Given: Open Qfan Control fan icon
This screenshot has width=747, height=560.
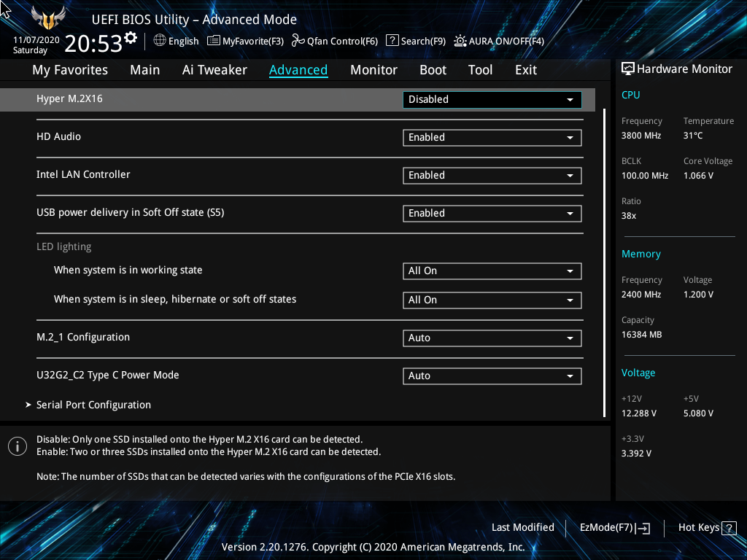Looking at the screenshot, I should pos(298,41).
